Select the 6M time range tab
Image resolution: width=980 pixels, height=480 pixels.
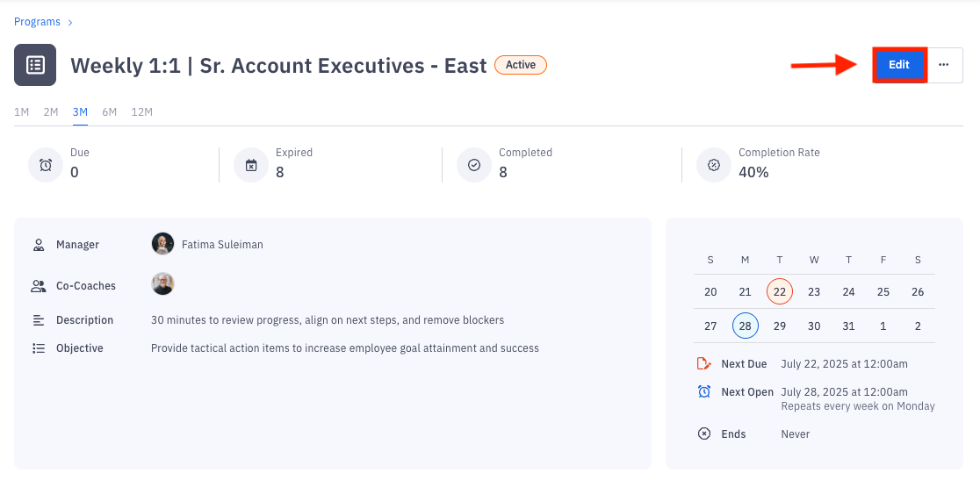coord(109,111)
